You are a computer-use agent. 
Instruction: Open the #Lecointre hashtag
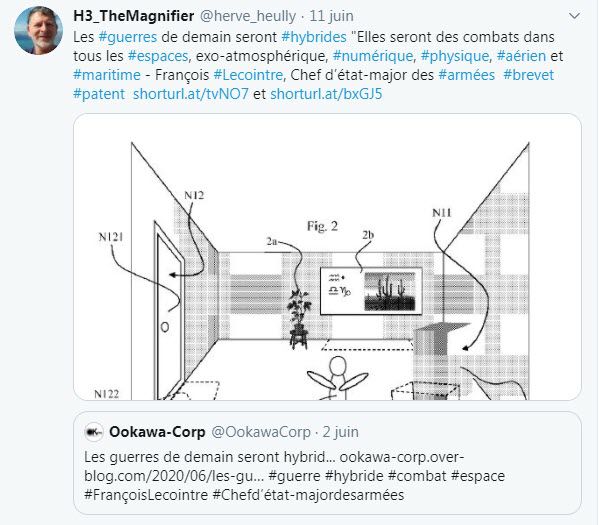pyautogui.click(x=248, y=75)
